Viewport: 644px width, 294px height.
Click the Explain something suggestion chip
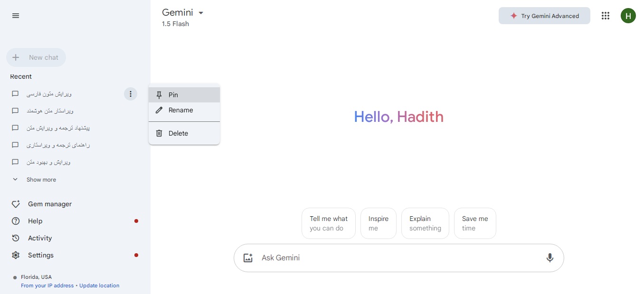425,223
